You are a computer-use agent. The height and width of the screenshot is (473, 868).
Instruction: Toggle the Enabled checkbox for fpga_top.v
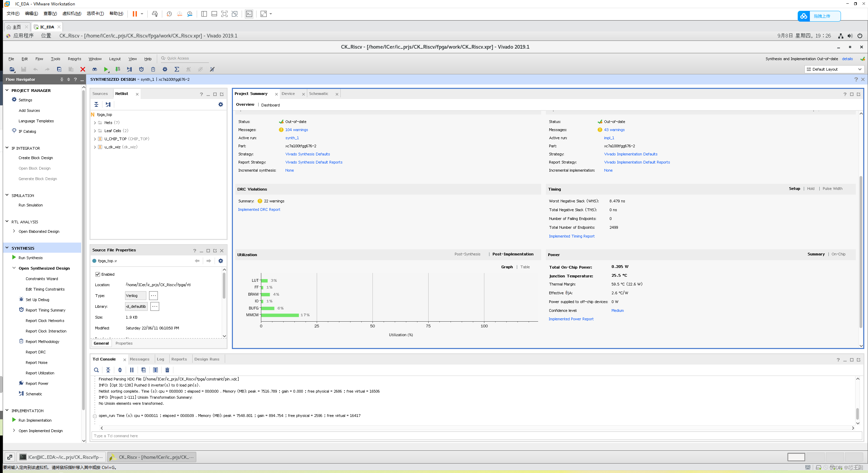98,274
